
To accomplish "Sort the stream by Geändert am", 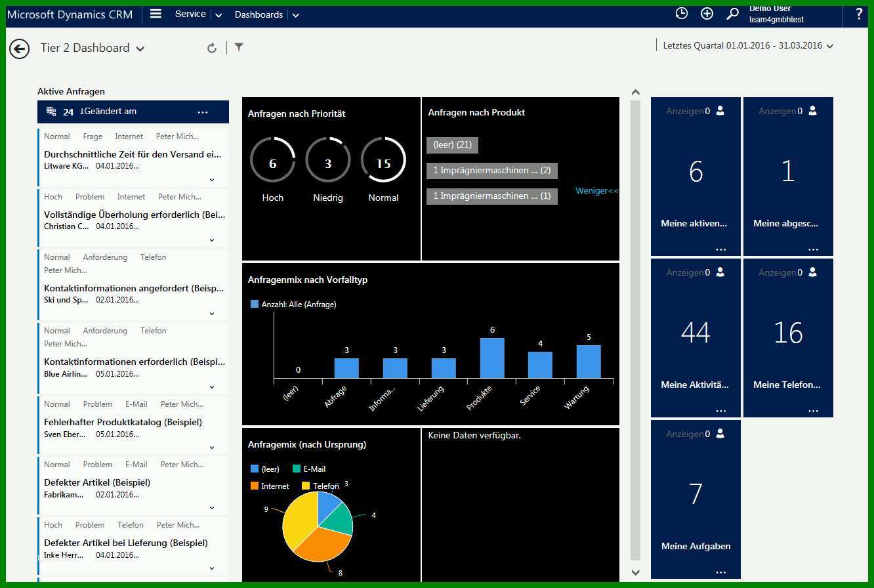I will (x=108, y=112).
